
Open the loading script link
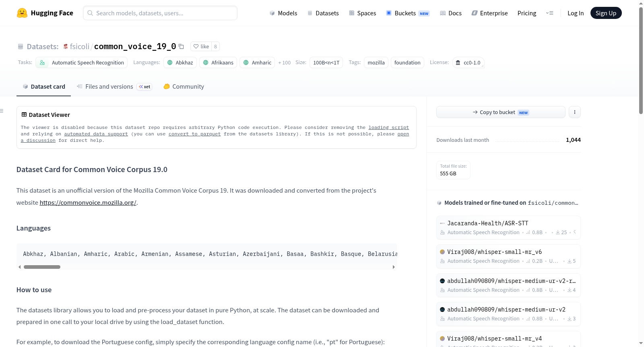point(388,127)
